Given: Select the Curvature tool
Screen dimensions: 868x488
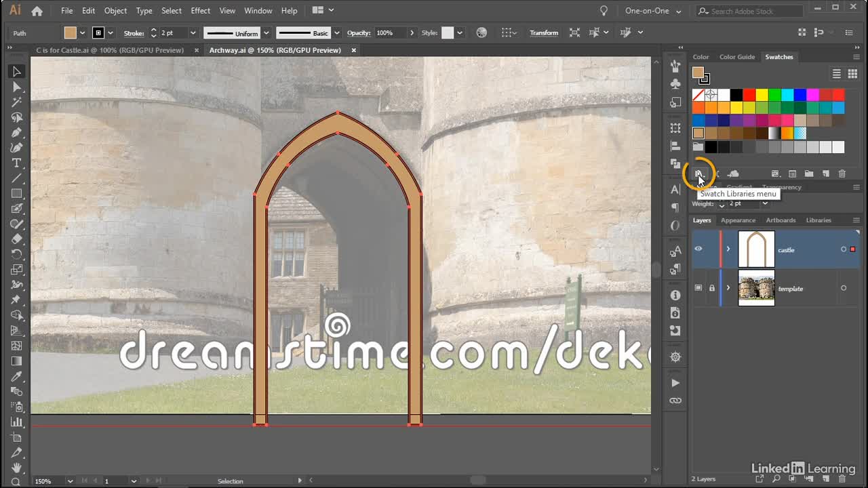Looking at the screenshot, I should pos(17,148).
